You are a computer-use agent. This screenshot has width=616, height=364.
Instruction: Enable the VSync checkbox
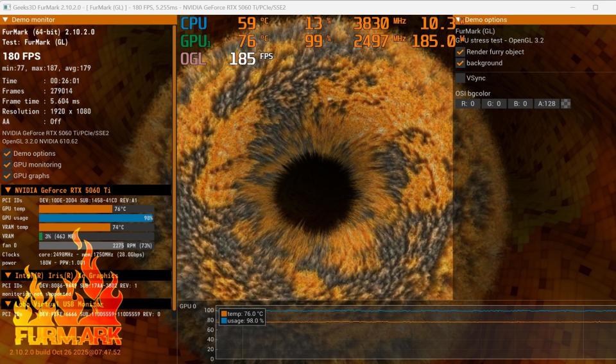coord(460,78)
